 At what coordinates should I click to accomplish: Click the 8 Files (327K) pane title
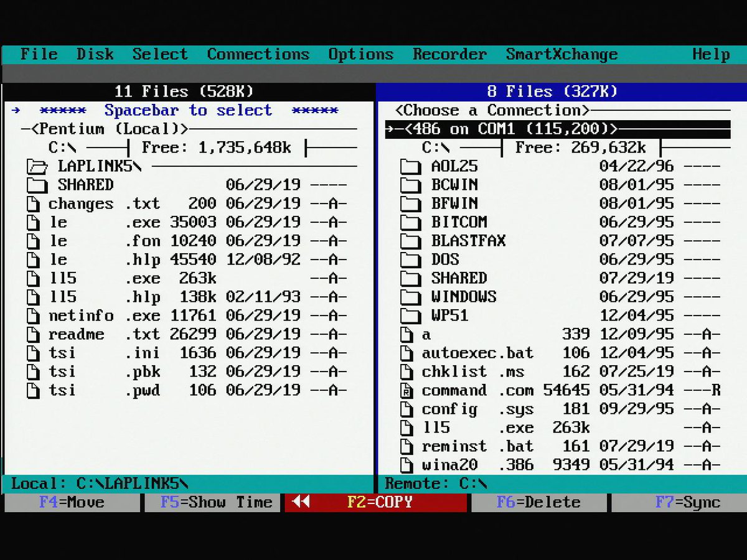point(552,91)
